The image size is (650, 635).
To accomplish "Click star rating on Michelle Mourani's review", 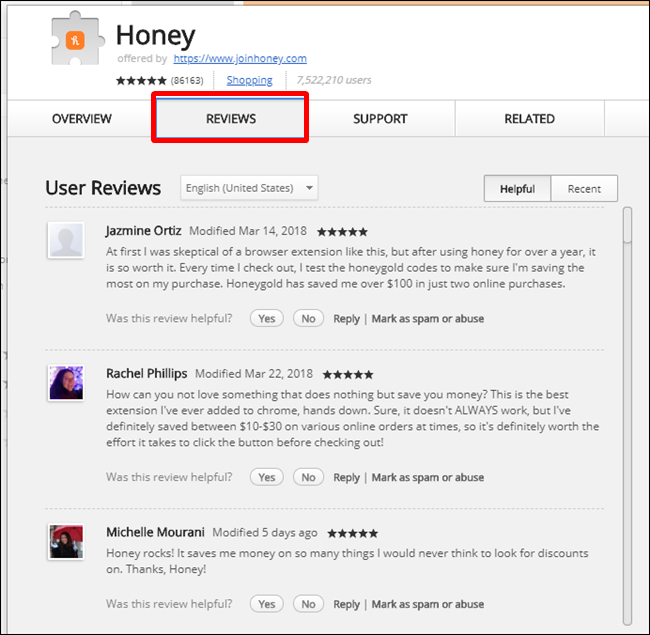I will 353,533.
